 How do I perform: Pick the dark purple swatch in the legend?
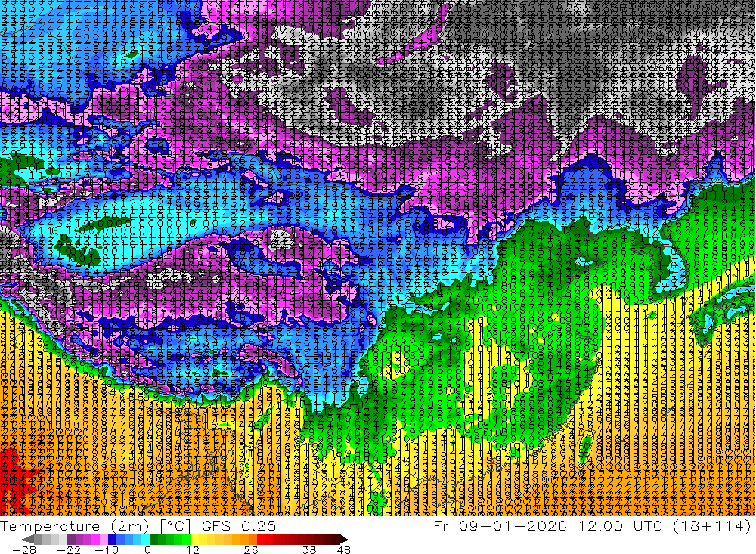point(71,539)
